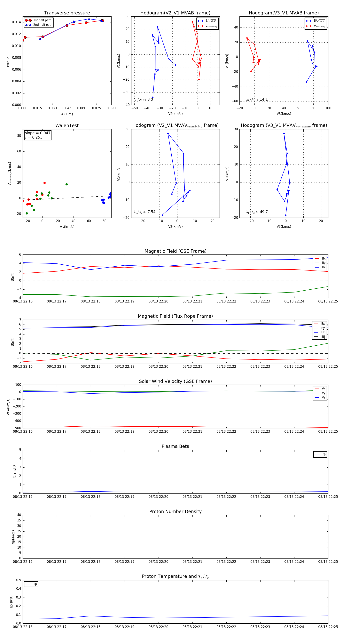Click the "λ1/λ3 ≈ 49.7" annotation
This screenshot has width=351, height=644.
tap(257, 212)
